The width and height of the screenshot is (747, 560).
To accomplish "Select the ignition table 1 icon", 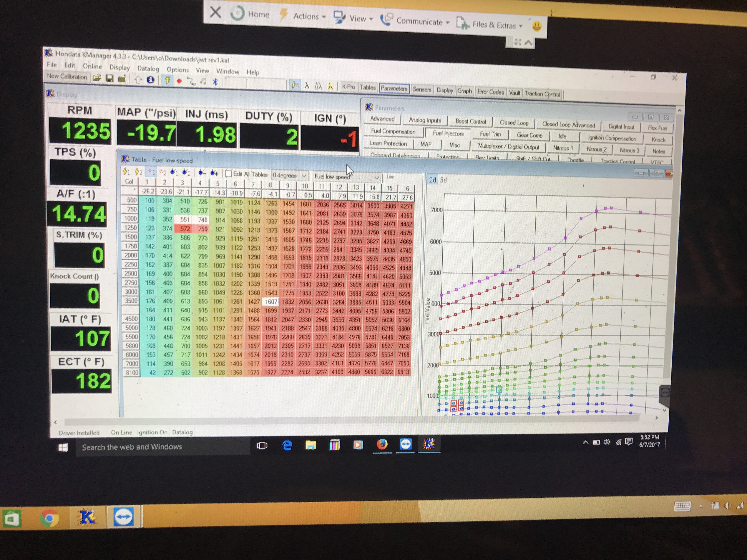I will pos(126,172).
